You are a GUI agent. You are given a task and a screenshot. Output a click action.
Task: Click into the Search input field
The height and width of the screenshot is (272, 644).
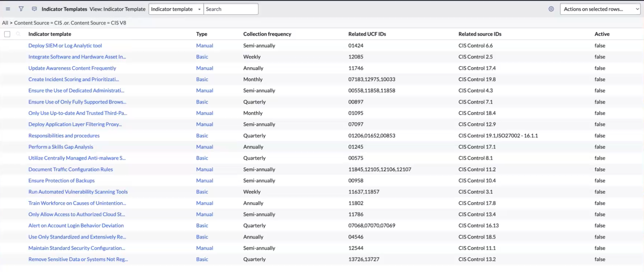click(231, 9)
